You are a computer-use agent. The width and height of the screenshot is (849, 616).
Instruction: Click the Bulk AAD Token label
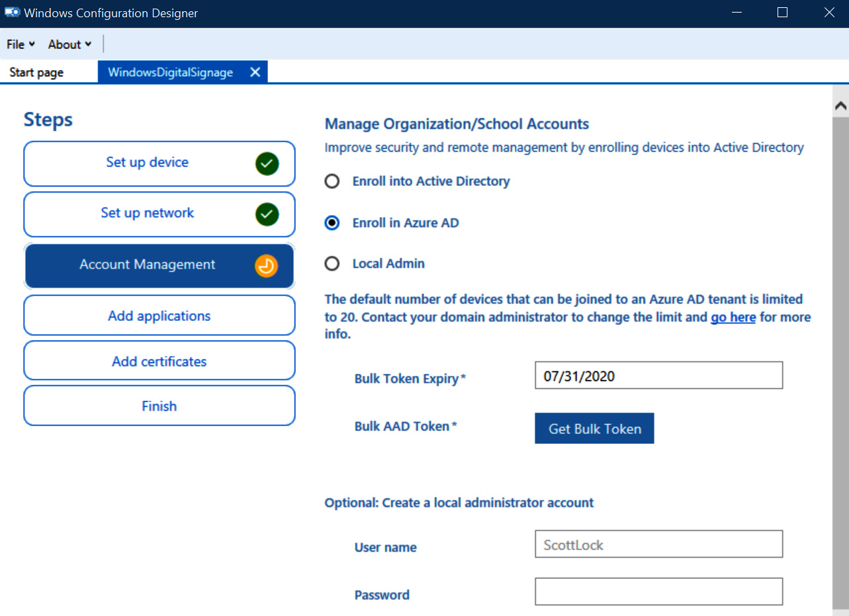[406, 427]
